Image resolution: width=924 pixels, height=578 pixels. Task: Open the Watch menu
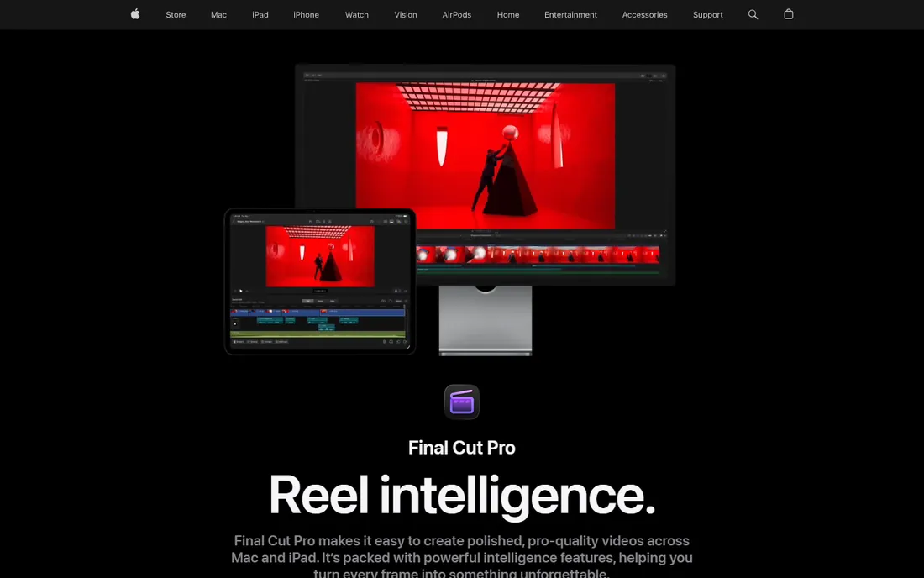(356, 15)
